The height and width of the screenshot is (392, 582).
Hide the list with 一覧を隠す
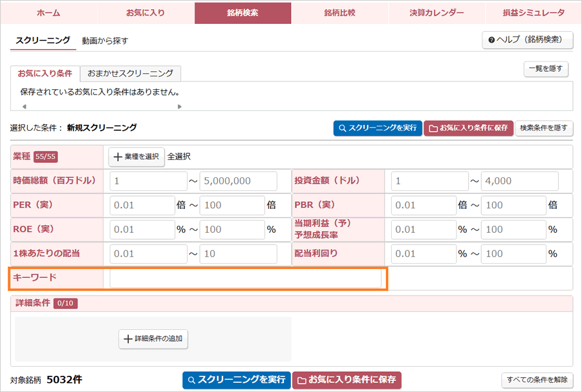click(x=546, y=69)
